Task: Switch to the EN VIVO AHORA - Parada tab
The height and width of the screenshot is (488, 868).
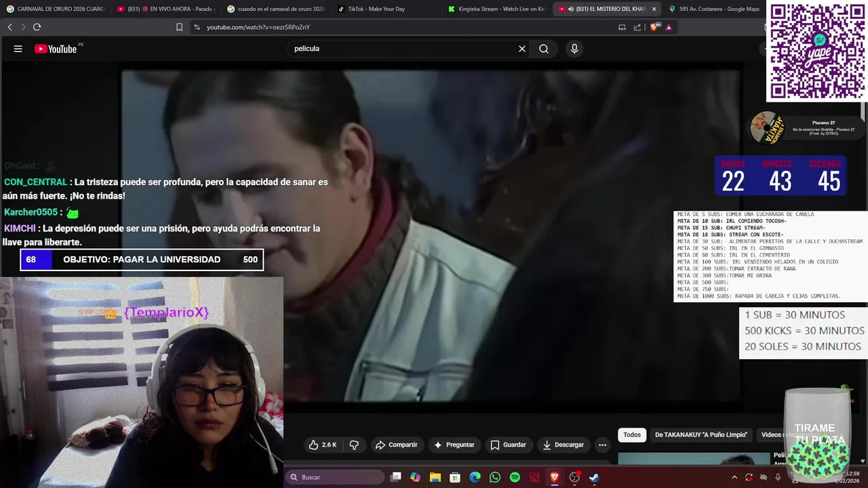Action: 165,9
